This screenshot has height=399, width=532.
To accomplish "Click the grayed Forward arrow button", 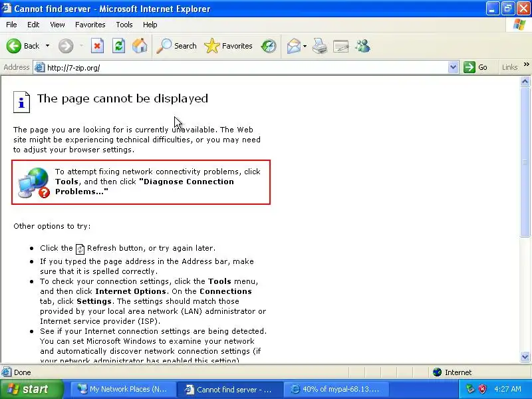I will coord(66,46).
